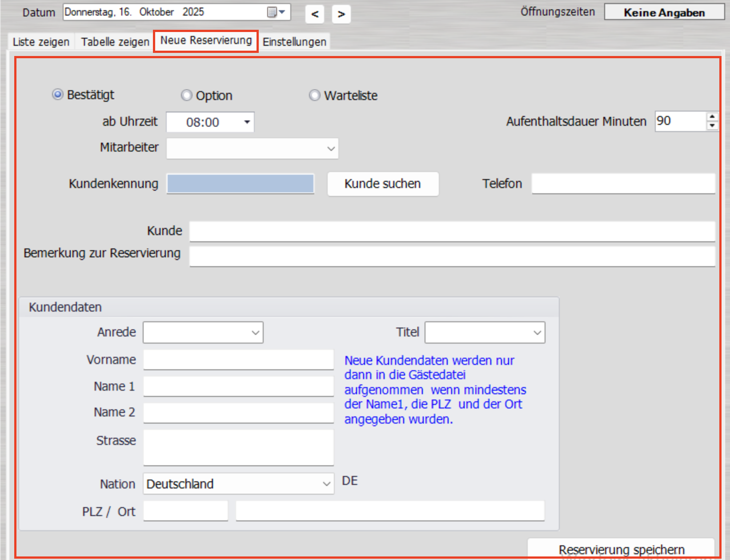730x560 pixels.
Task: Click the Kunde suchen button
Action: 382,184
